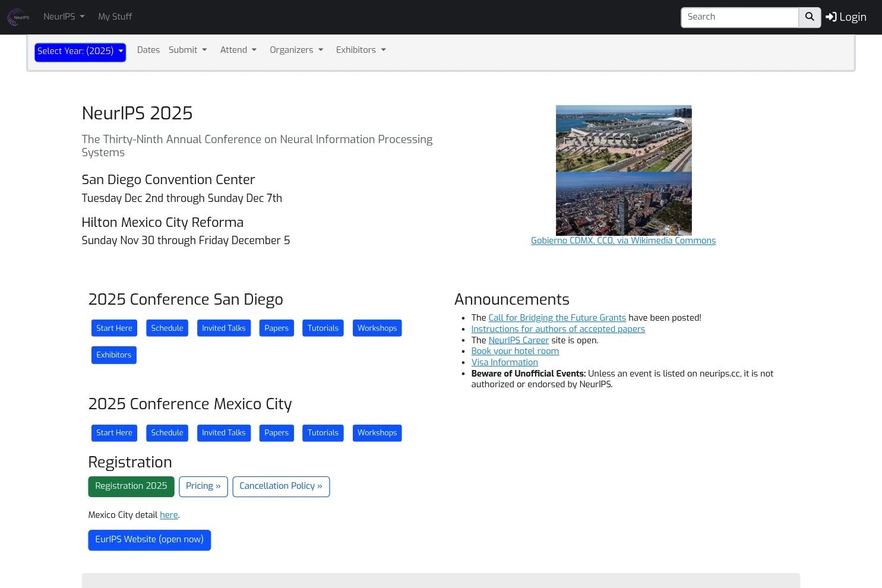Click the NeurIPS logo icon
882x588 pixels.
click(x=18, y=17)
